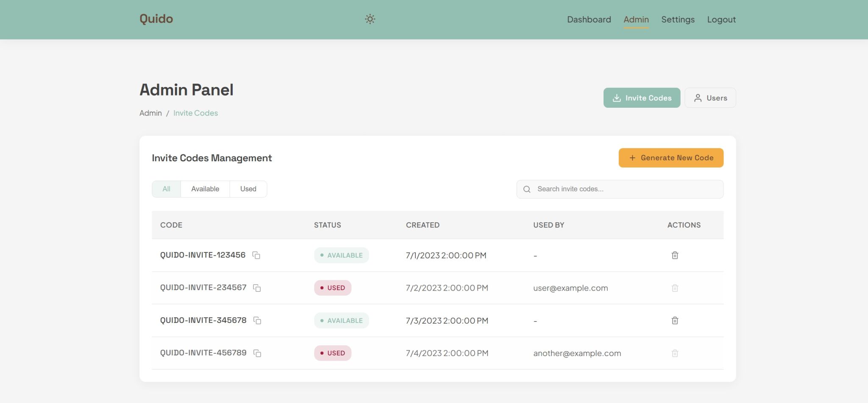Open the Settings page
The width and height of the screenshot is (868, 403).
(677, 20)
